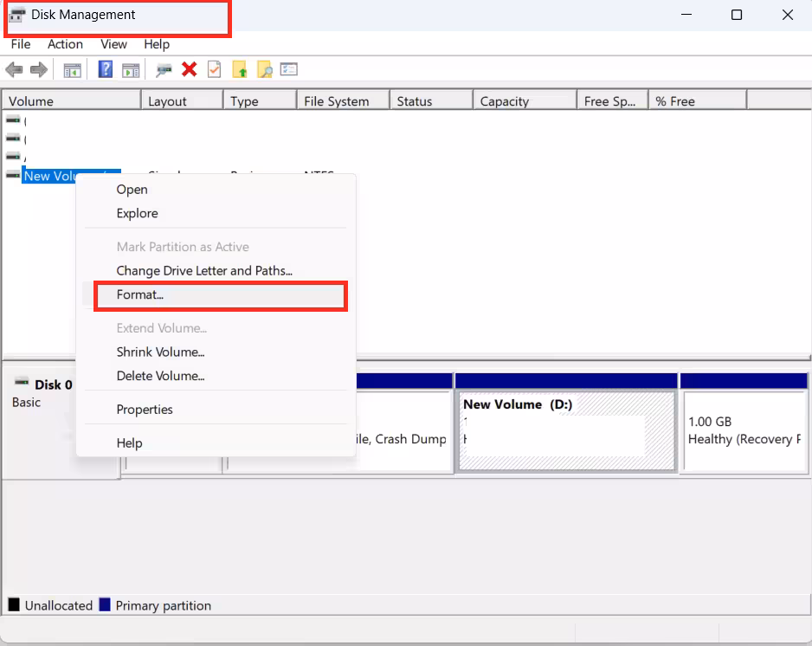Select the New Volume drive icon in list
The height and width of the screenshot is (646, 812).
click(13, 175)
